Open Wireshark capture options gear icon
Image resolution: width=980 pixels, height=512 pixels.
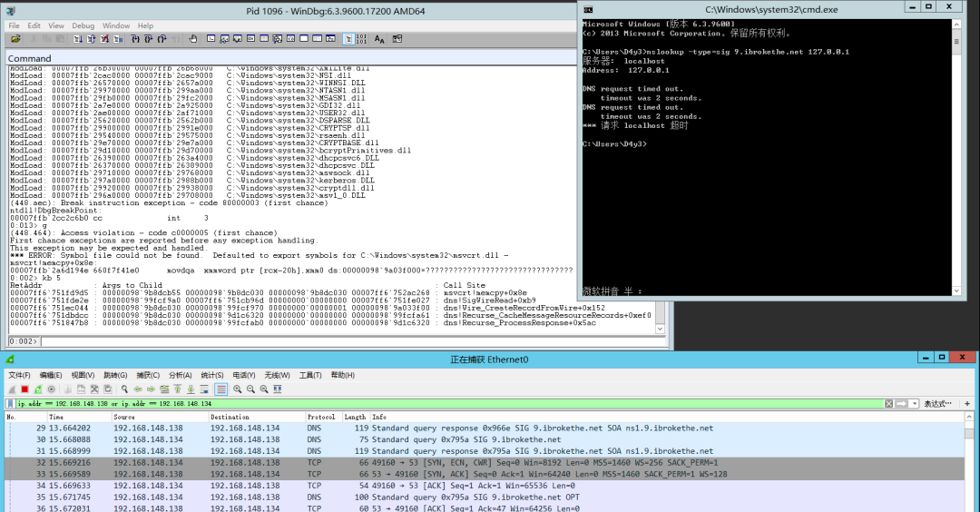(50, 389)
